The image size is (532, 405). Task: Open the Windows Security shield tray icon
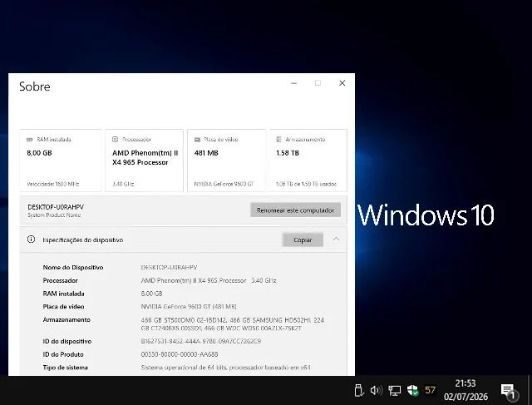click(x=412, y=390)
